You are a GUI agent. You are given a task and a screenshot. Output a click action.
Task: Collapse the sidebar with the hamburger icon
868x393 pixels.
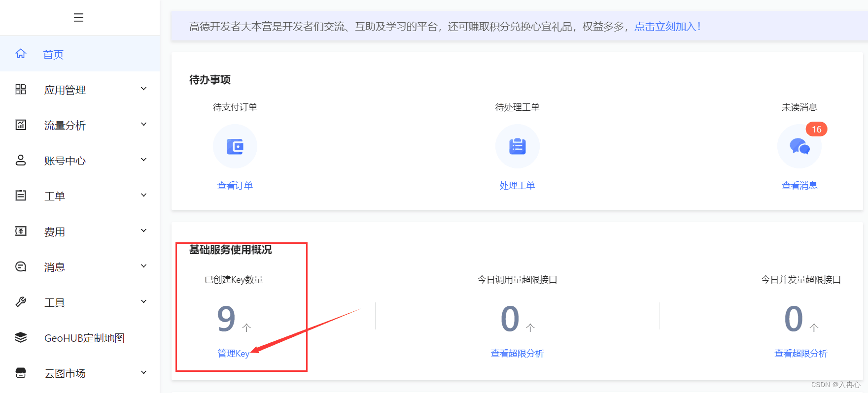tap(78, 18)
